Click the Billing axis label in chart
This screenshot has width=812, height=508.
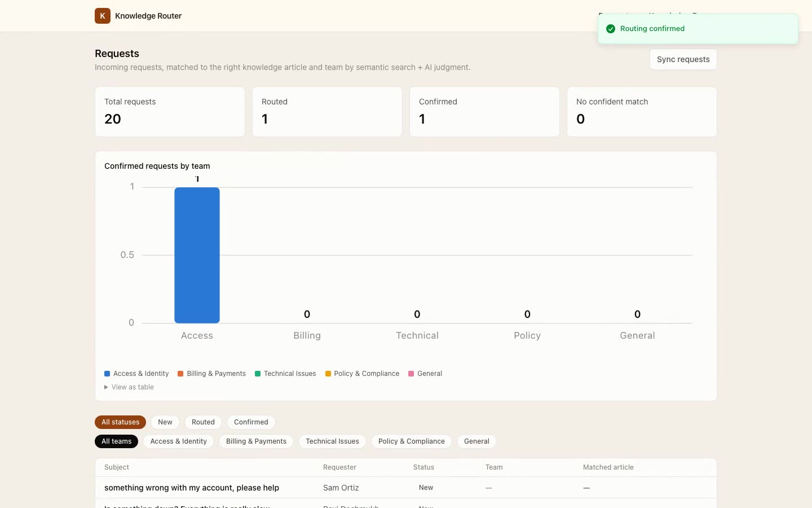click(x=307, y=335)
